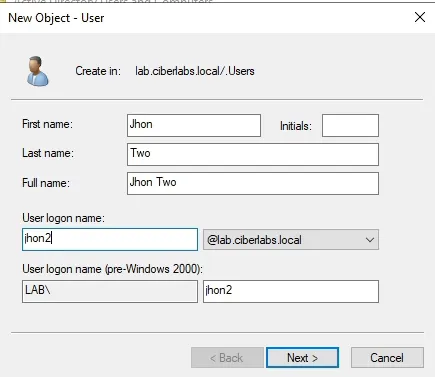Click the user avatar icon
The height and width of the screenshot is (377, 435).
coord(38,71)
